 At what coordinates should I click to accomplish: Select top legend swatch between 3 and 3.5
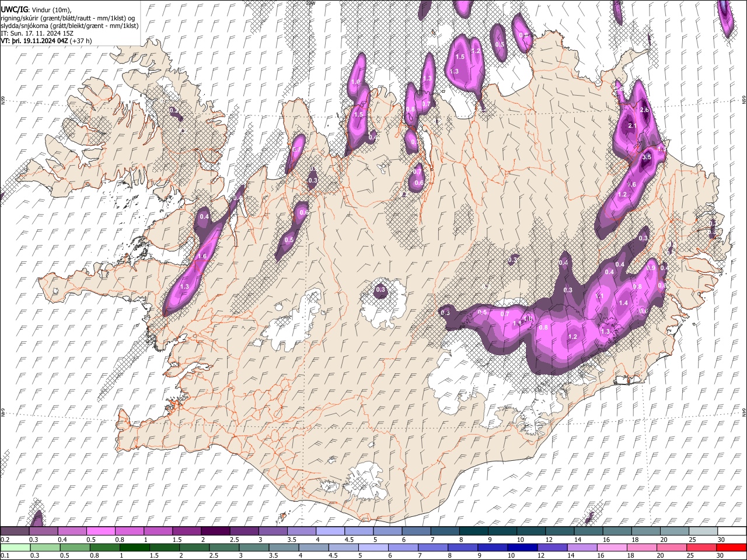click(273, 531)
